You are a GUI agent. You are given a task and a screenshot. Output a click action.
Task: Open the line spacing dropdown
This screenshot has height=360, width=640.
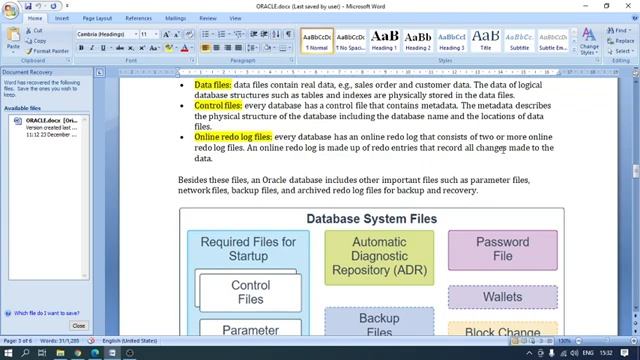pos(253,48)
